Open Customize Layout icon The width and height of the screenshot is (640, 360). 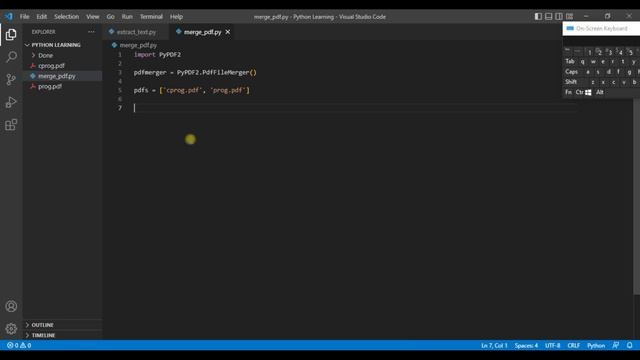coord(569,16)
